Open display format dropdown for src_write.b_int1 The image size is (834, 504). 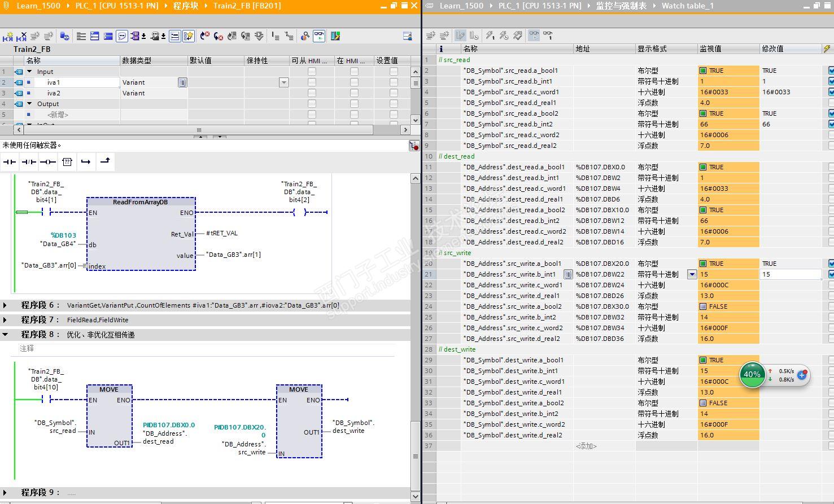pyautogui.click(x=692, y=274)
